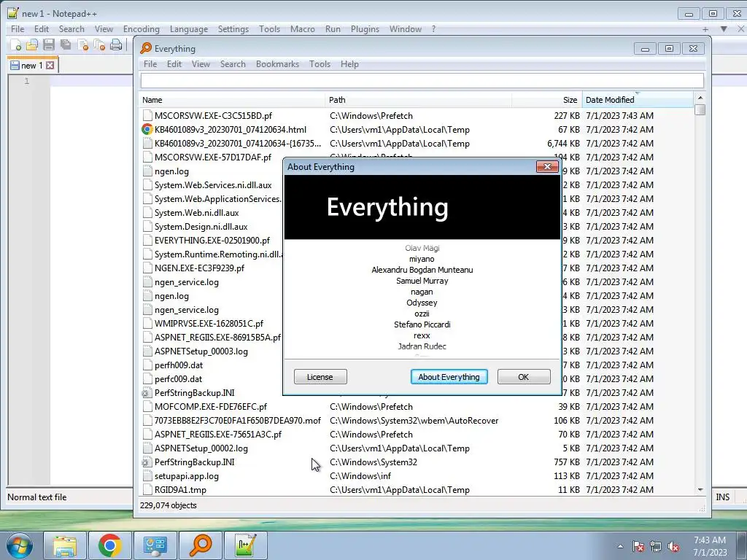
Task: Select the file EVERYTHING.EXE-02501900.pf
Action: pos(212,241)
